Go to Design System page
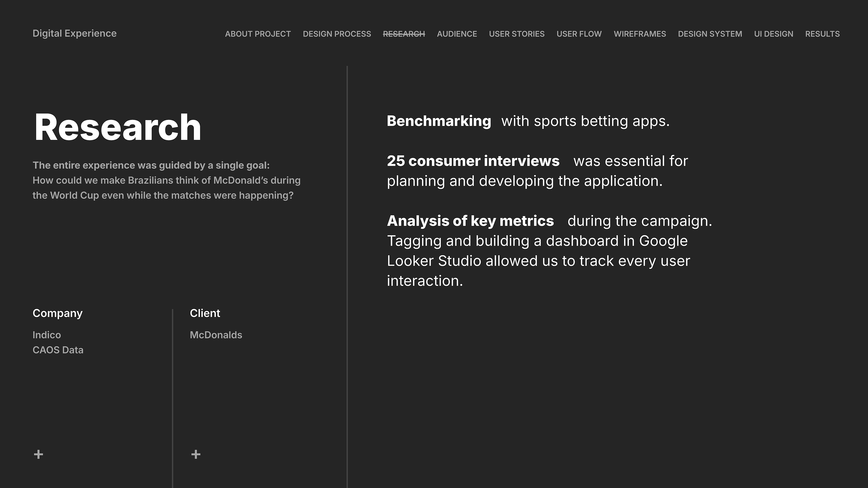This screenshot has height=488, width=868. click(710, 34)
